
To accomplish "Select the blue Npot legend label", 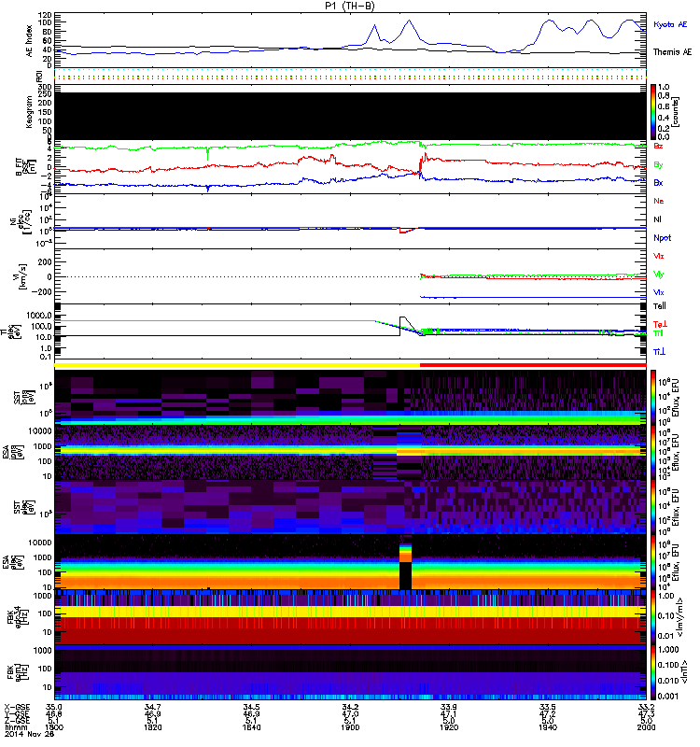I will [x=663, y=238].
